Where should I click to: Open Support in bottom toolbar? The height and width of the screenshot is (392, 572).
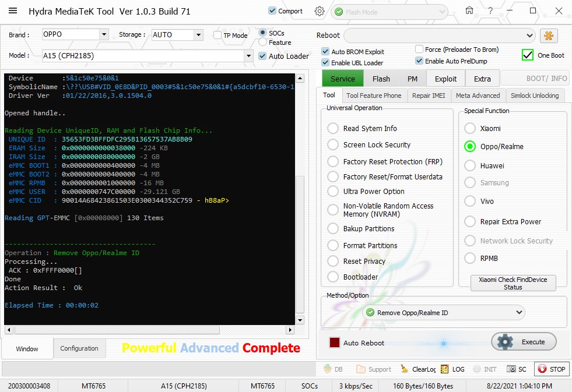[374, 369]
